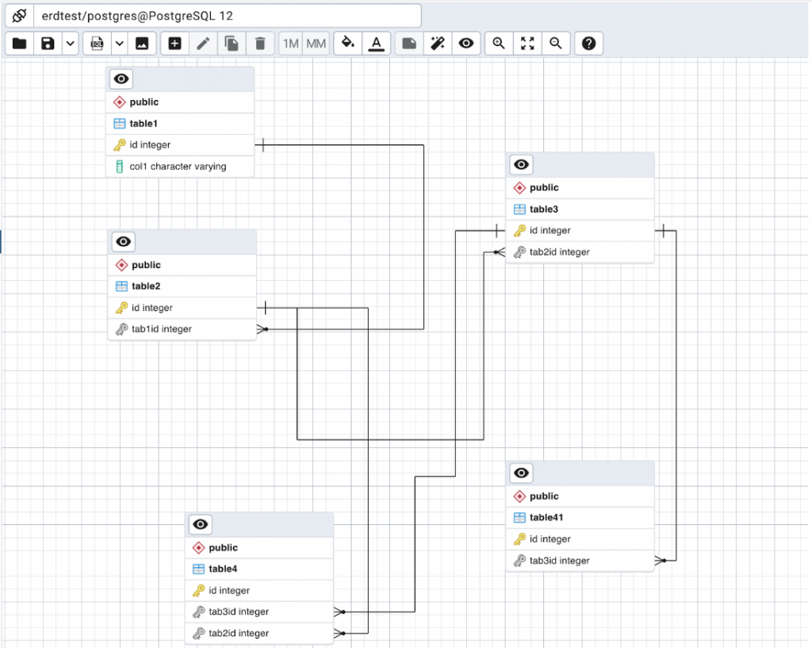Click the Zoom to fit icon
The height and width of the screenshot is (648, 812).
pyautogui.click(x=527, y=44)
